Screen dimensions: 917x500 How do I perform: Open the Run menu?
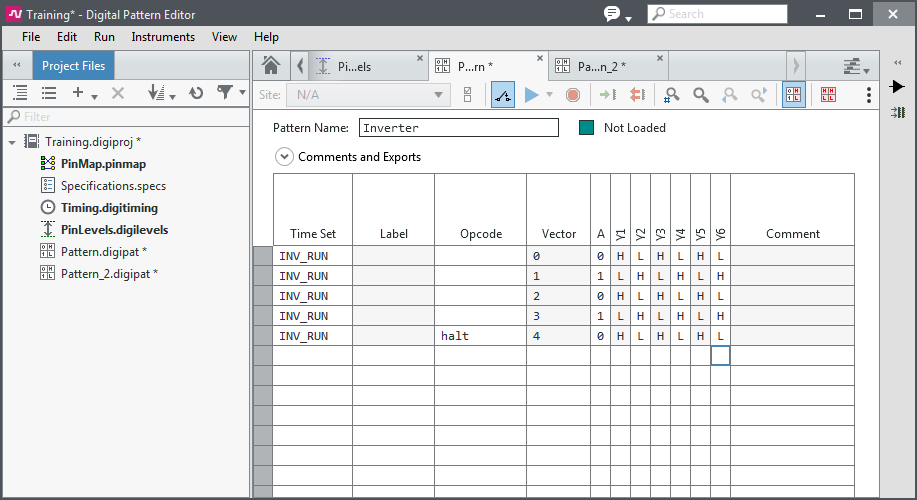tap(104, 37)
